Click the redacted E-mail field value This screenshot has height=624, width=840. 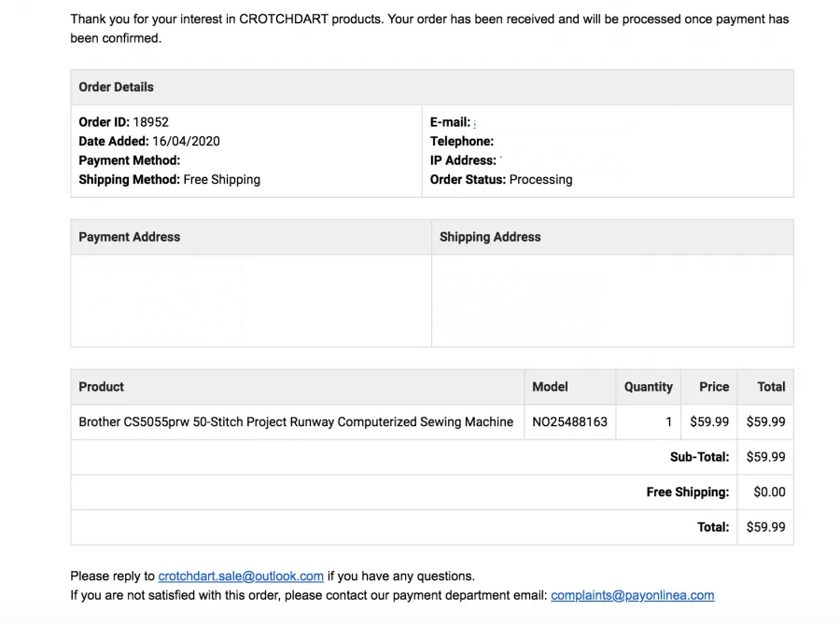coord(552,124)
